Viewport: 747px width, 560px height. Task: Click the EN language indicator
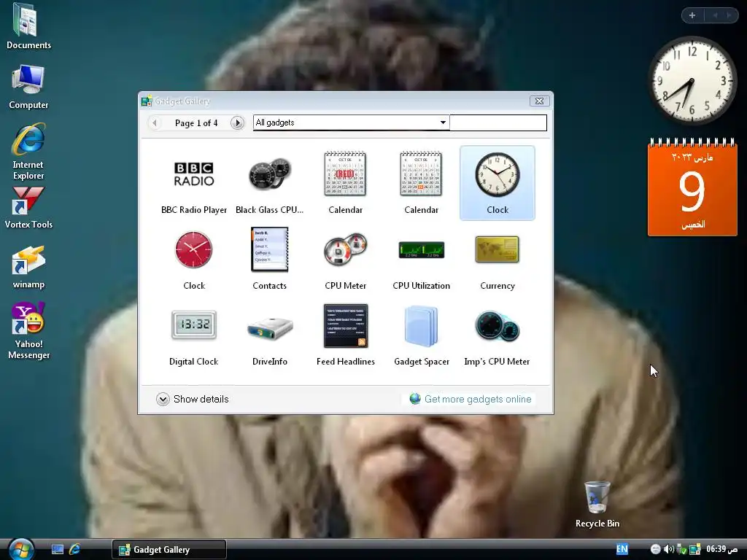tap(622, 549)
